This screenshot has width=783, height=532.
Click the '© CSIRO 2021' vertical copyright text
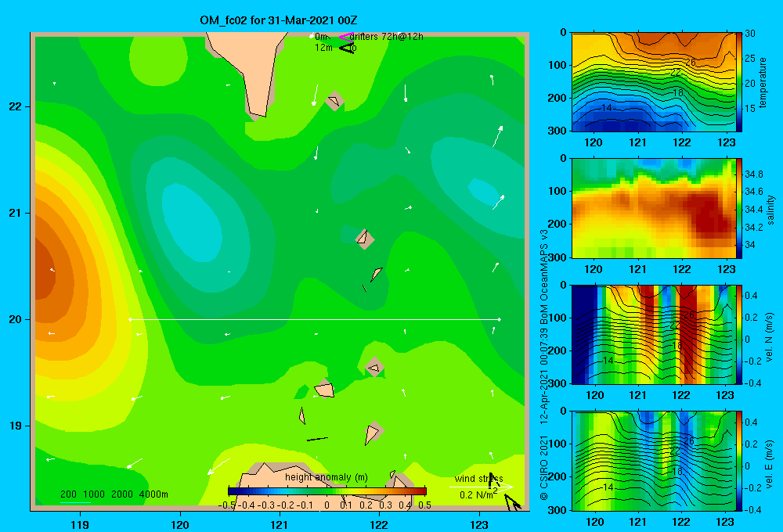[x=544, y=468]
